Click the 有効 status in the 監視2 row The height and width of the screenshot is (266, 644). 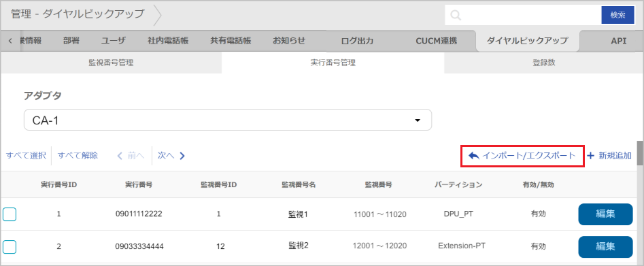coord(539,247)
